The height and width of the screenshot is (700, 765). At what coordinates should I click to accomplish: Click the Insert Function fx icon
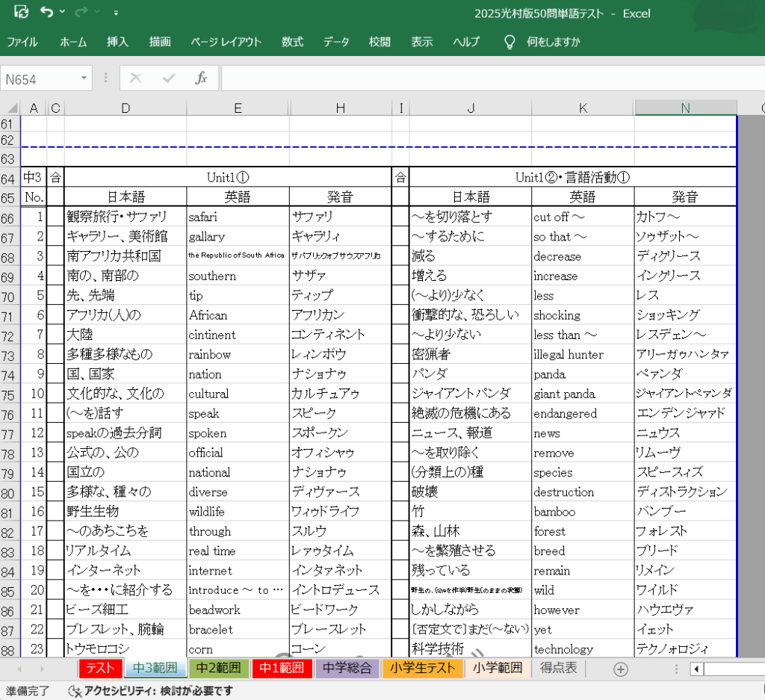pos(201,78)
